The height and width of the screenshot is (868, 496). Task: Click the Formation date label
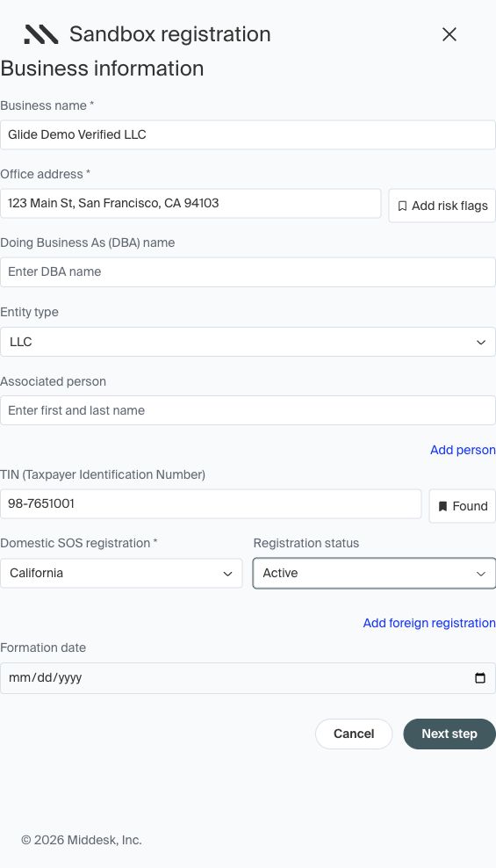tap(43, 647)
